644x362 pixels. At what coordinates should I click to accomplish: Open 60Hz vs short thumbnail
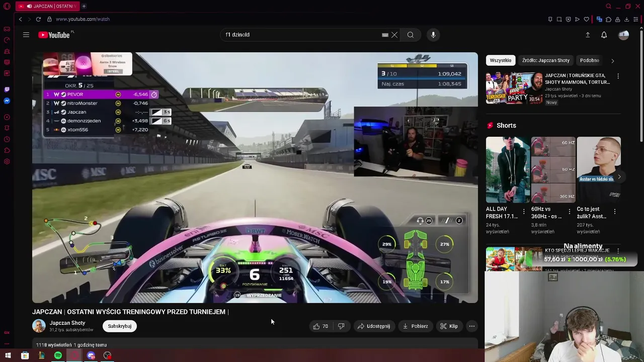(553, 170)
